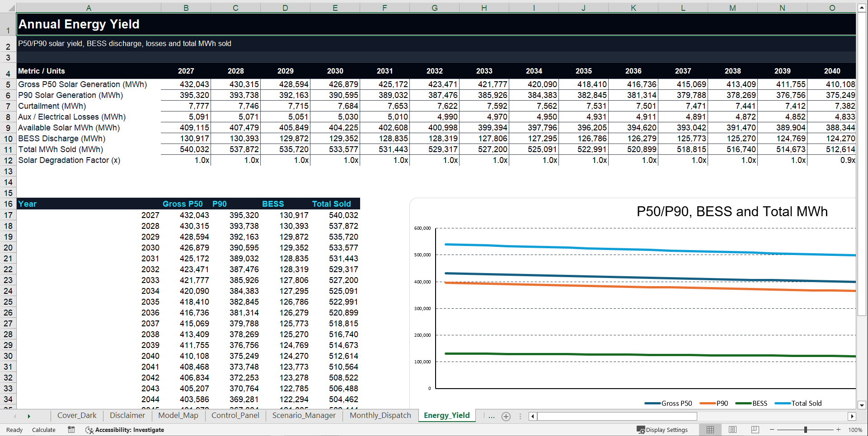
Task: Select Total Sold value 504,462 for 2044
Action: [x=335, y=399]
